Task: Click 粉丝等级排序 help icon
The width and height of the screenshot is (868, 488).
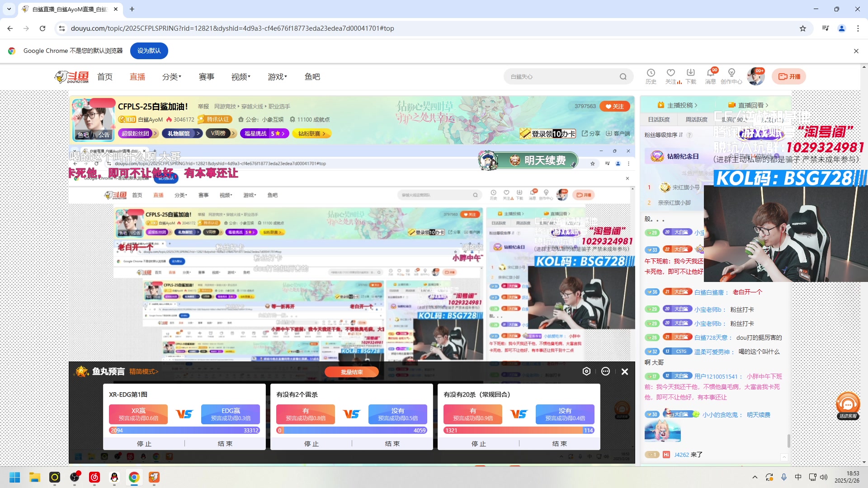Action: (689, 135)
